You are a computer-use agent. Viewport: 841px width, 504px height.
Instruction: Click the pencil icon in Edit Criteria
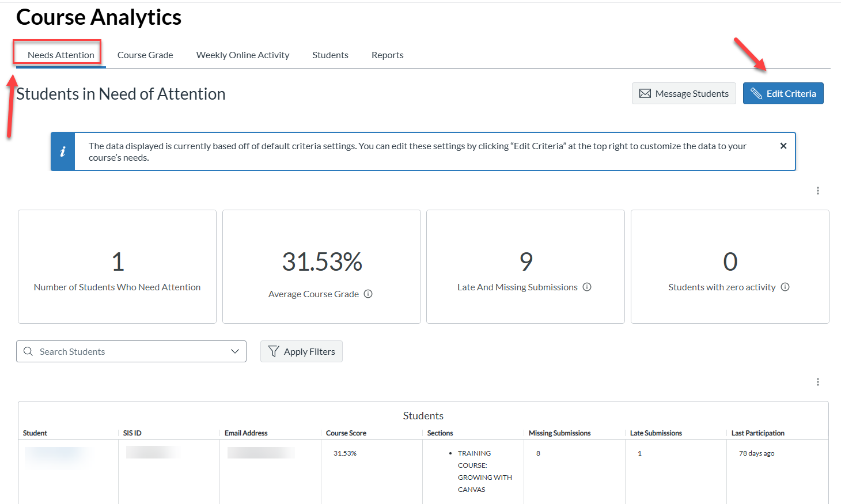(x=756, y=93)
